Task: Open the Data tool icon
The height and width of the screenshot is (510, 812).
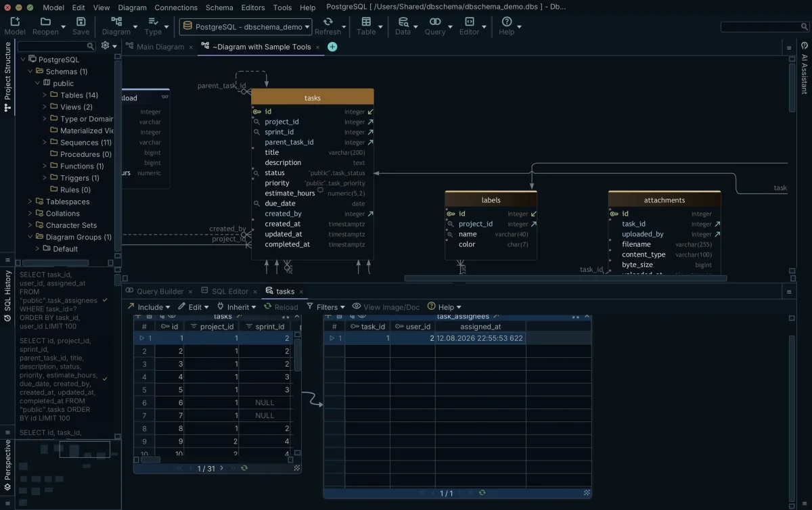Action: [403, 22]
